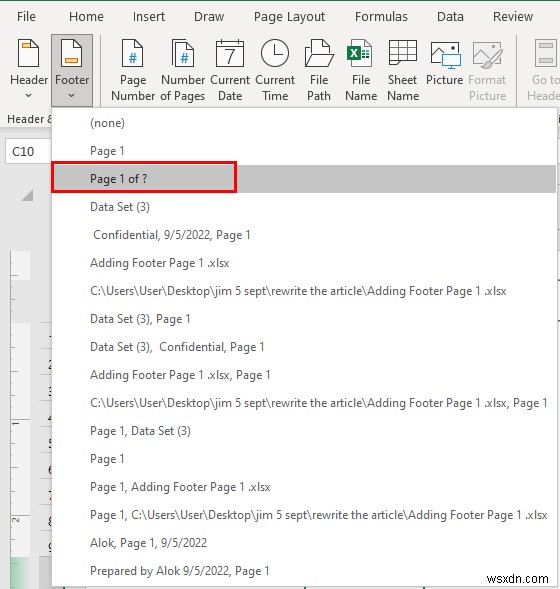Open the Formulas tab
560x589 pixels.
coord(381,17)
